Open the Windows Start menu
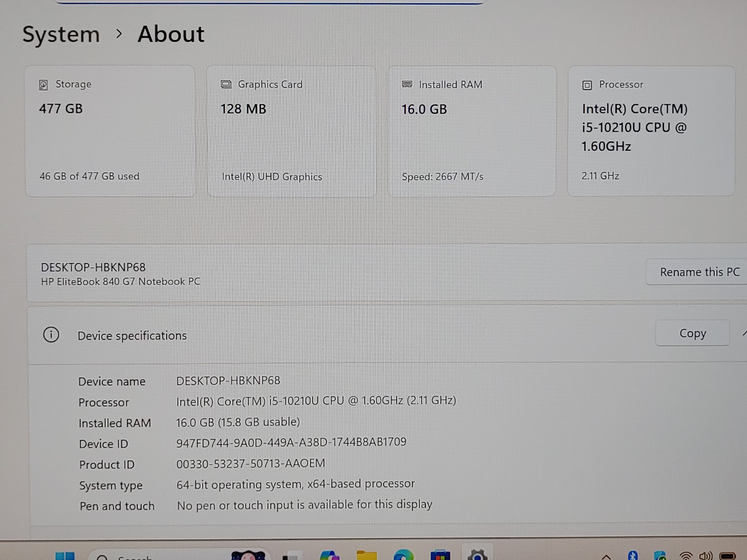 click(x=65, y=556)
